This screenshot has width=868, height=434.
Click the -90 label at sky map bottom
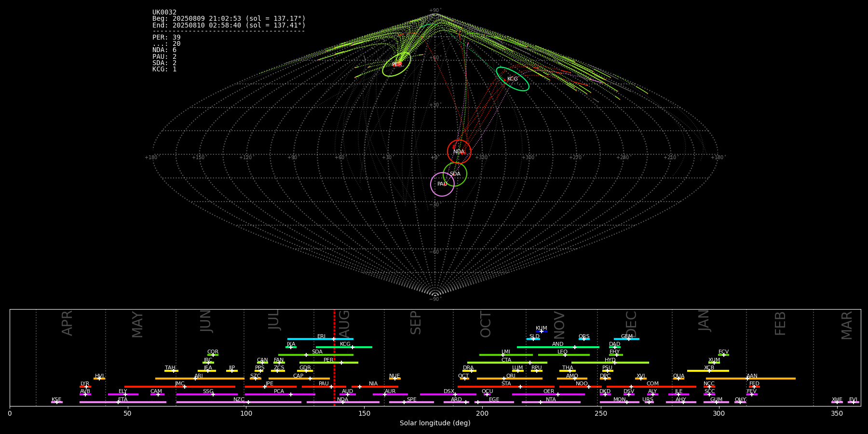(435, 299)
